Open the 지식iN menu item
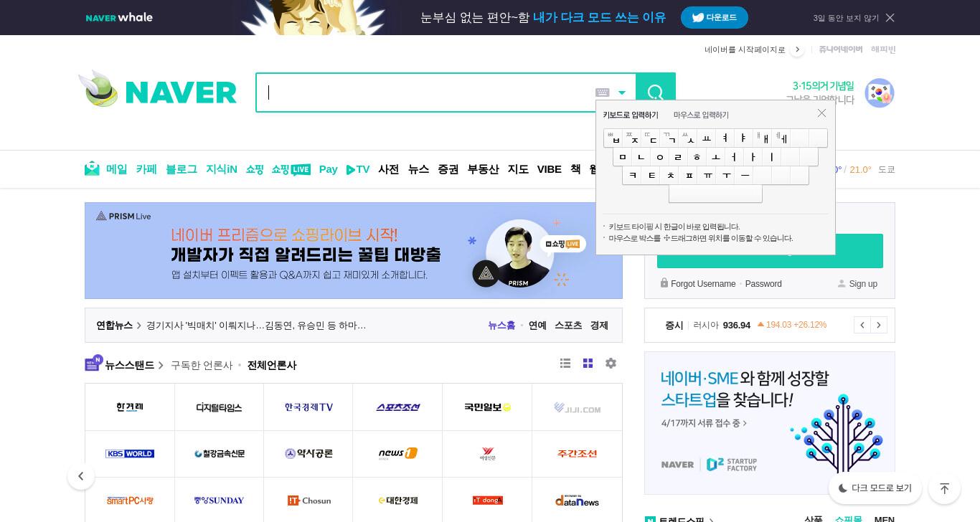 click(222, 169)
